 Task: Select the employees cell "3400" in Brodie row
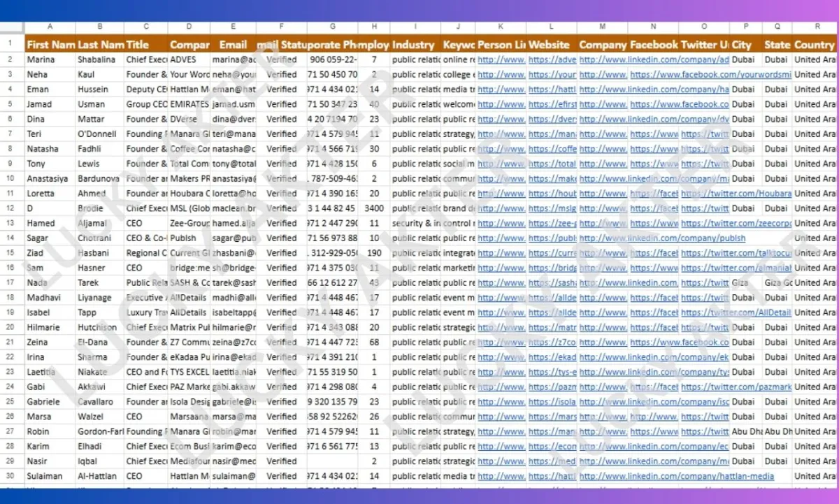374,208
